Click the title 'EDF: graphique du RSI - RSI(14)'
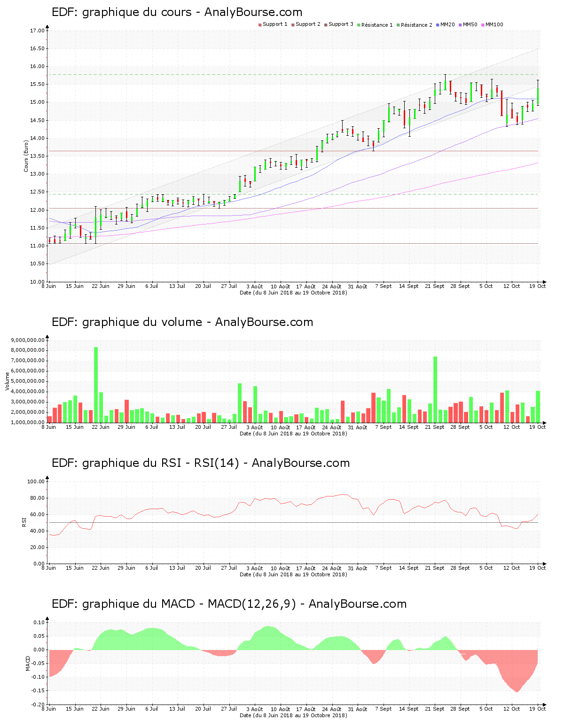 [x=145, y=463]
